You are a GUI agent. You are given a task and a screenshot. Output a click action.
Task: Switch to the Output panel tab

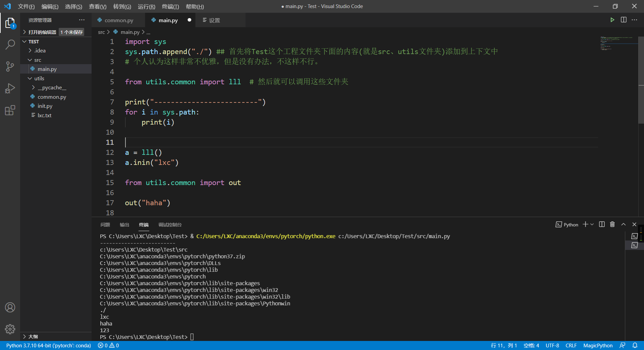[x=124, y=224]
